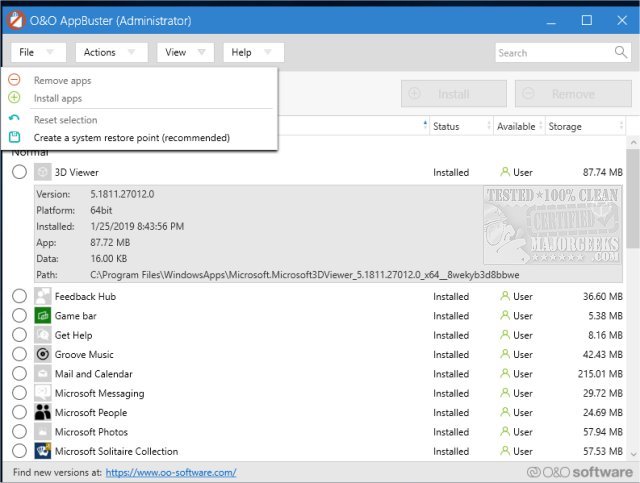Select the 3D Viewer radio button
This screenshot has width=640, height=483.
point(19,172)
